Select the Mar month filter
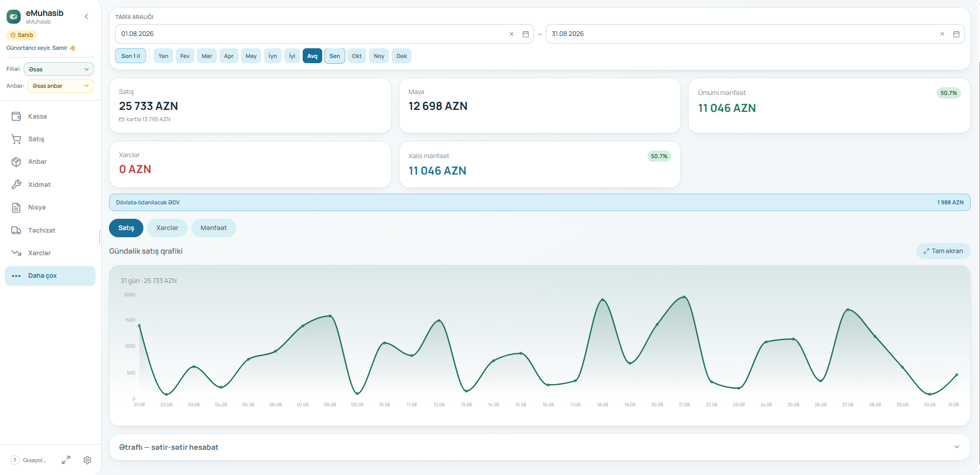 [x=207, y=56]
